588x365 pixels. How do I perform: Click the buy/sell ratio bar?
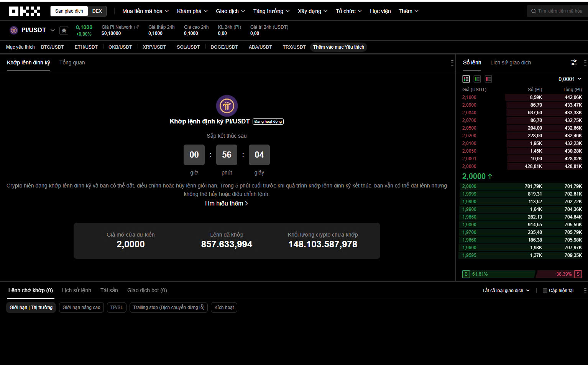tap(521, 274)
